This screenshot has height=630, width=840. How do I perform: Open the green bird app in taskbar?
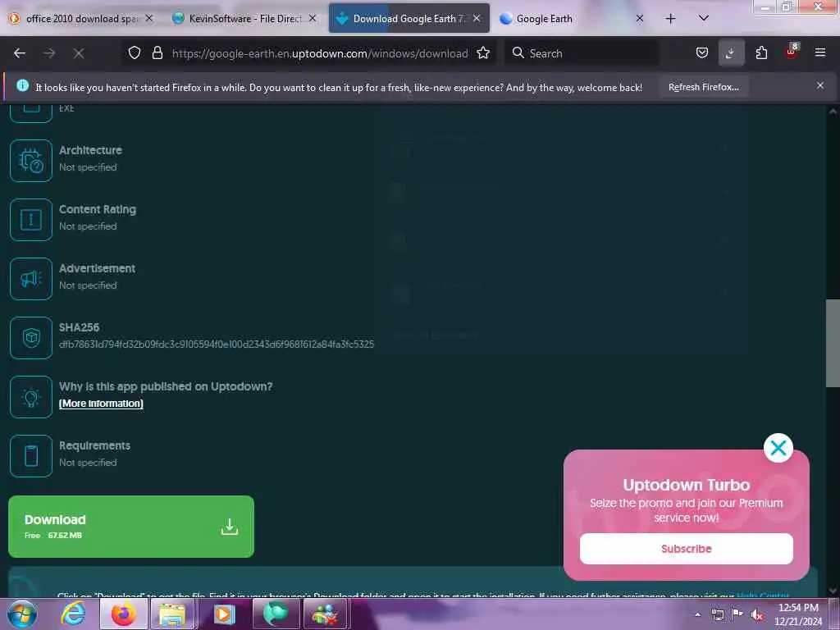click(x=276, y=614)
